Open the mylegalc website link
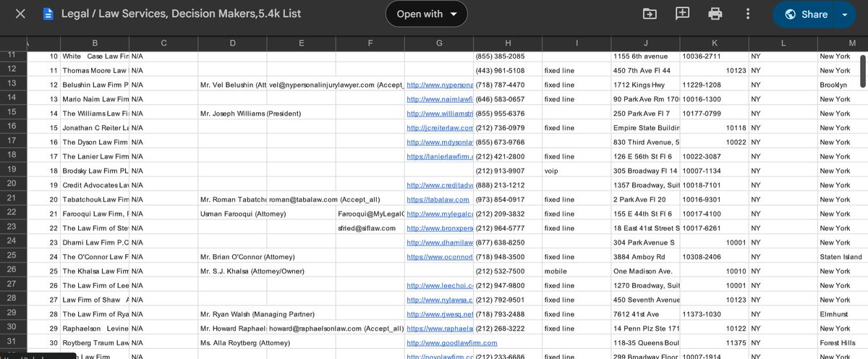868x359 pixels. 440,214
